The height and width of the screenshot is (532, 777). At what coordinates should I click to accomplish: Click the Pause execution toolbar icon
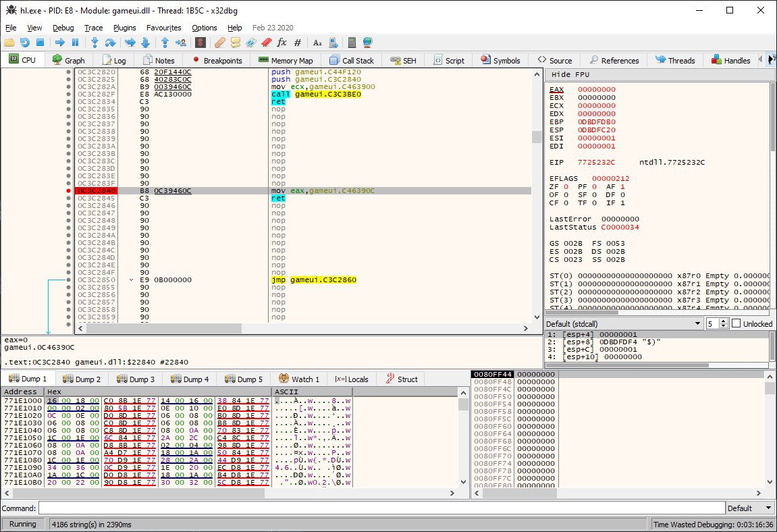[75, 43]
